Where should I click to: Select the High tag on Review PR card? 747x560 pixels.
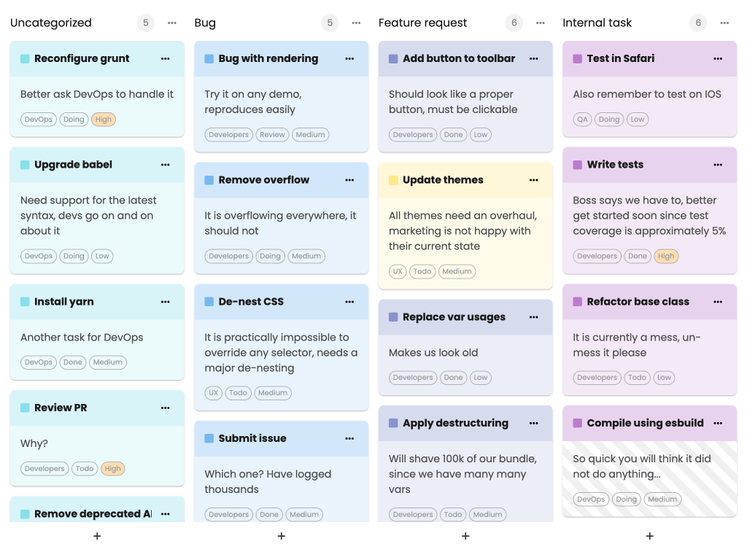point(113,469)
